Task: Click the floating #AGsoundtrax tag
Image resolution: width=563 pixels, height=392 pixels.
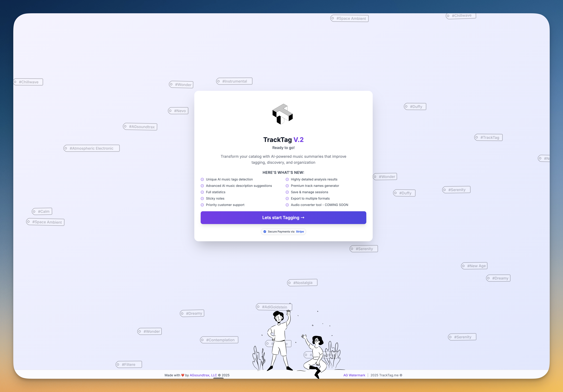Action: (140, 127)
